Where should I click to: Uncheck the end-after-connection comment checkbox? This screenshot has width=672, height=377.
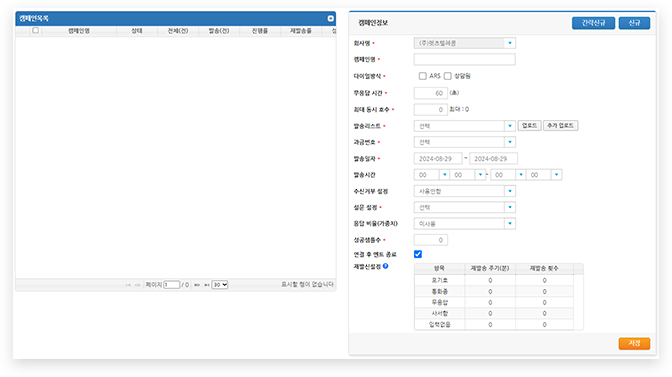[418, 254]
